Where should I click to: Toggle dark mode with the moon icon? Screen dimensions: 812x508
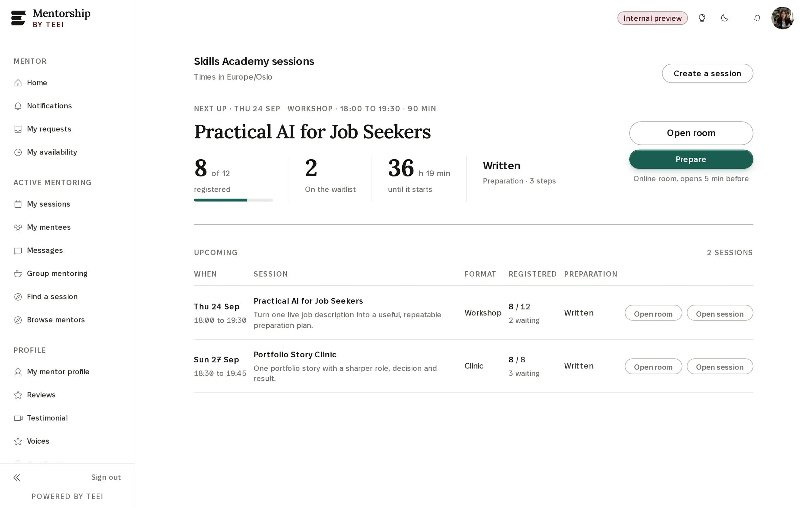[x=725, y=18]
